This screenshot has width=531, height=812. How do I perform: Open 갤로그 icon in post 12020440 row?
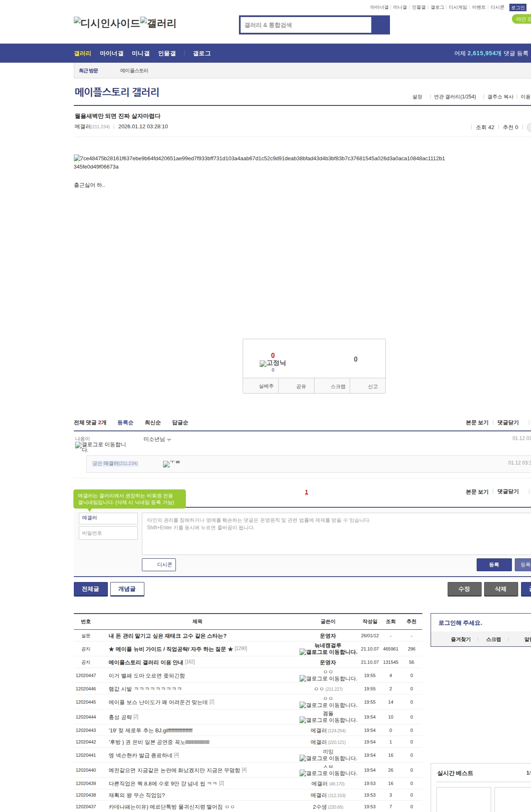point(328,773)
